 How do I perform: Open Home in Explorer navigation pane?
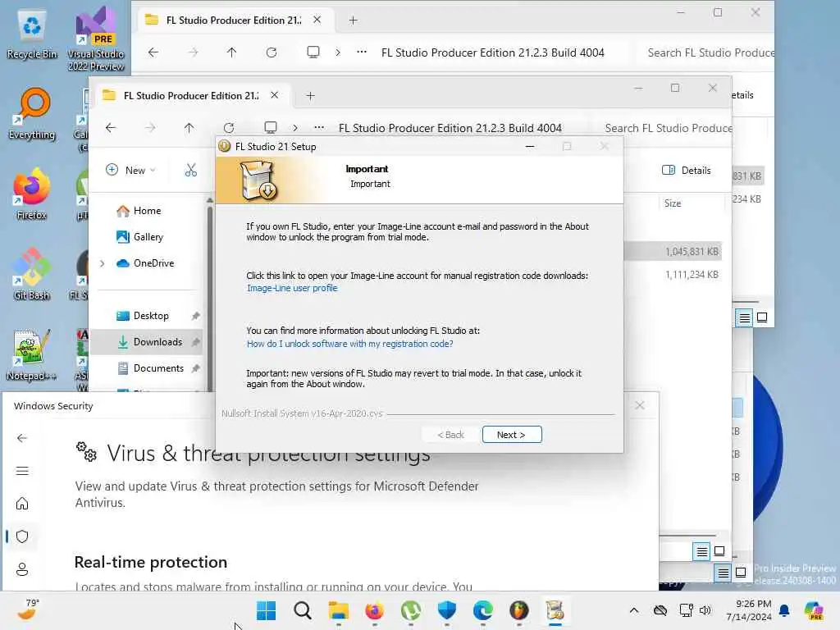pyautogui.click(x=139, y=211)
